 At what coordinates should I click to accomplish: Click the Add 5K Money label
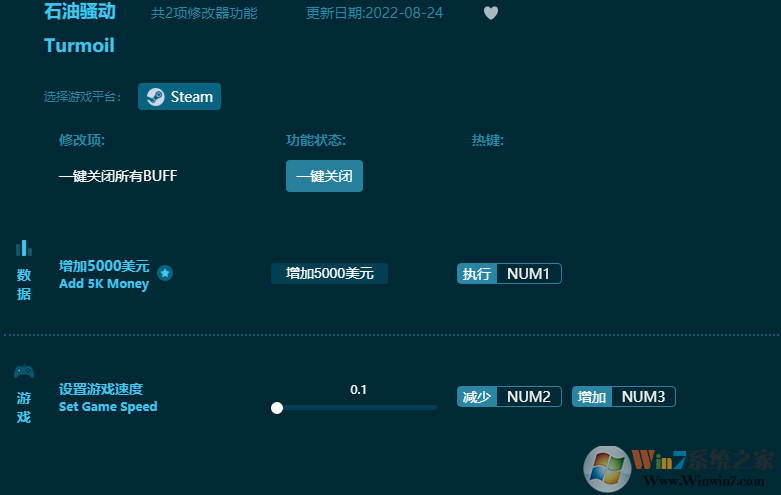pos(104,284)
